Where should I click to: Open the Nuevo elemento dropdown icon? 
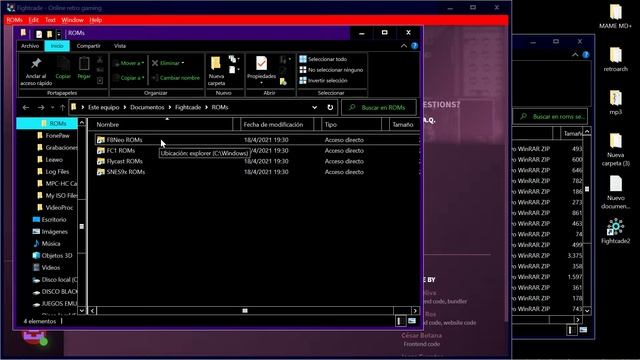(x=234, y=60)
